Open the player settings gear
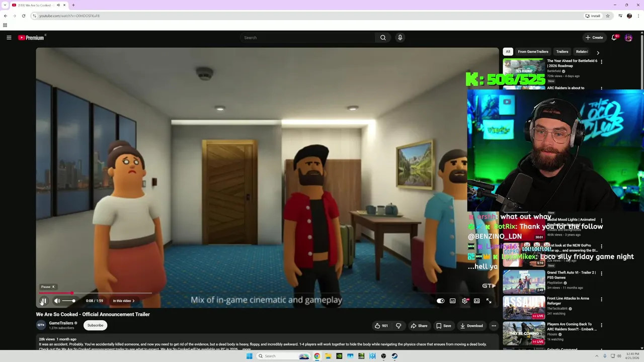The width and height of the screenshot is (644, 362). tap(464, 301)
